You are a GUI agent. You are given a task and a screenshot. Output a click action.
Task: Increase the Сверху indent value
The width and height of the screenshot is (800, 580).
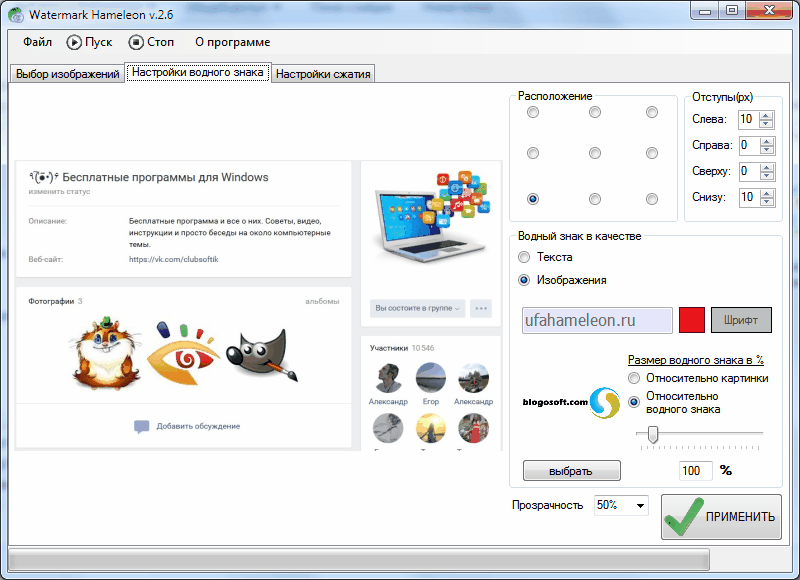pos(767,167)
